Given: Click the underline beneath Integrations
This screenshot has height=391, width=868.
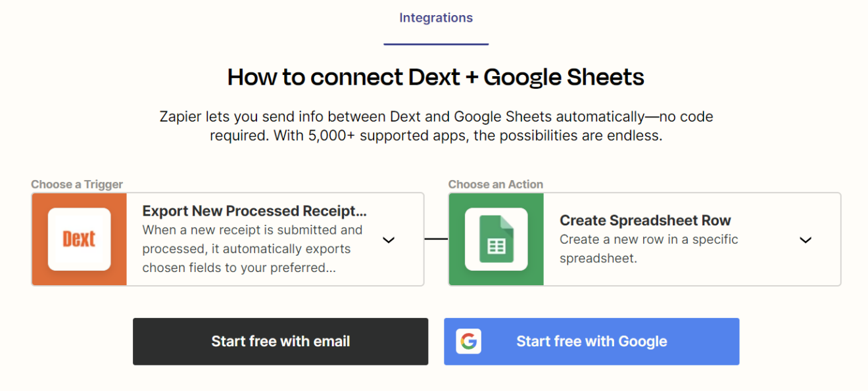Looking at the screenshot, I should point(436,44).
